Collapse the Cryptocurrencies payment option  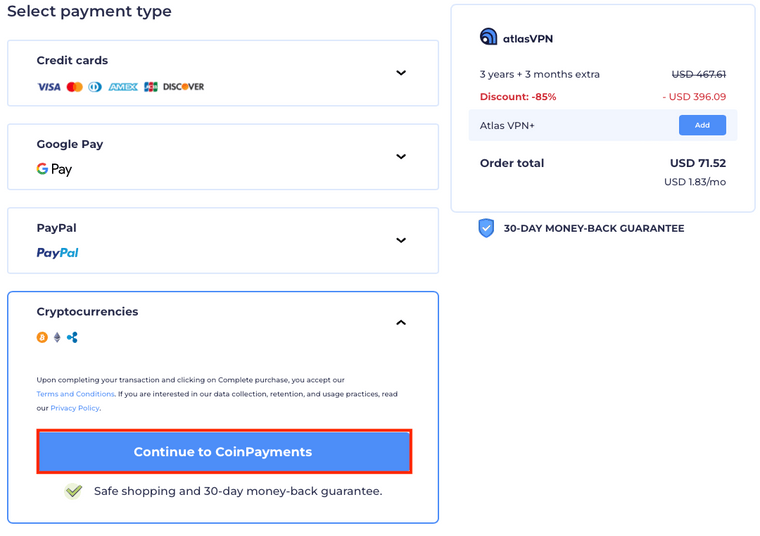pos(401,323)
